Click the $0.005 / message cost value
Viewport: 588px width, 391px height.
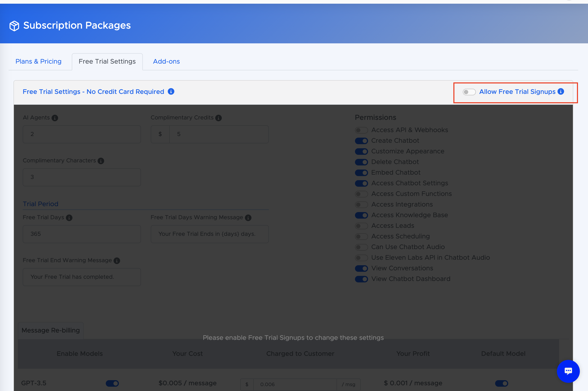pyautogui.click(x=188, y=383)
